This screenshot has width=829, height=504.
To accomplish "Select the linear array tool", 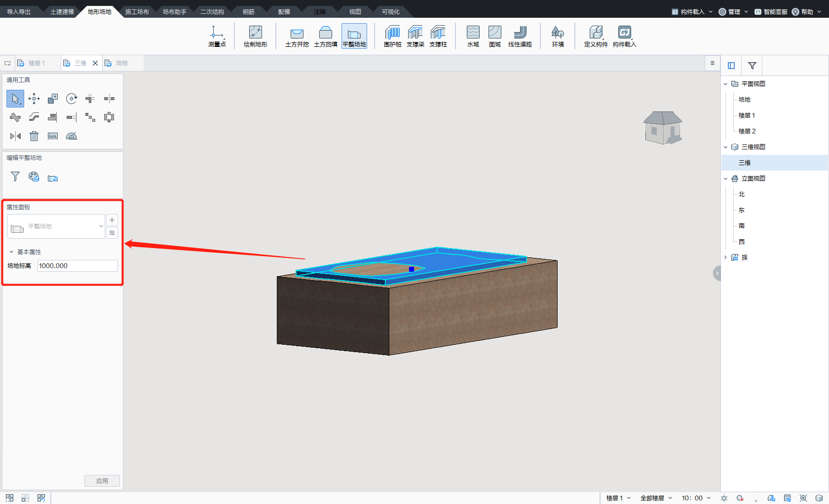I will point(90,117).
